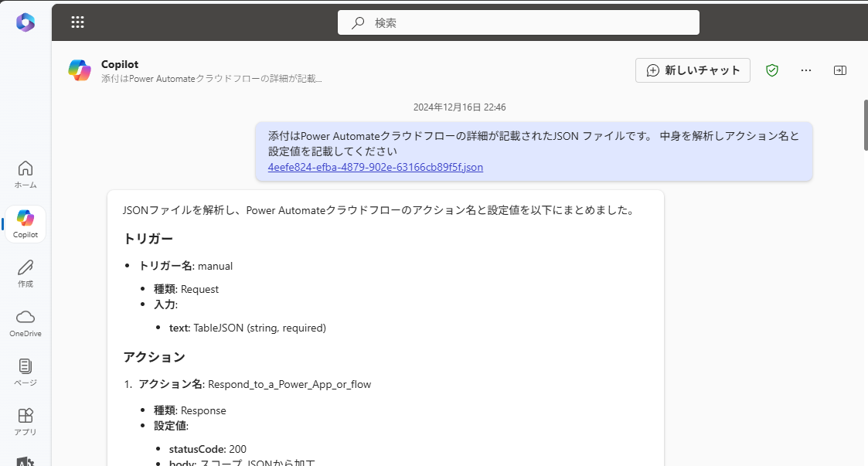Open the attached JSON file link
The width and height of the screenshot is (868, 466).
pos(376,167)
